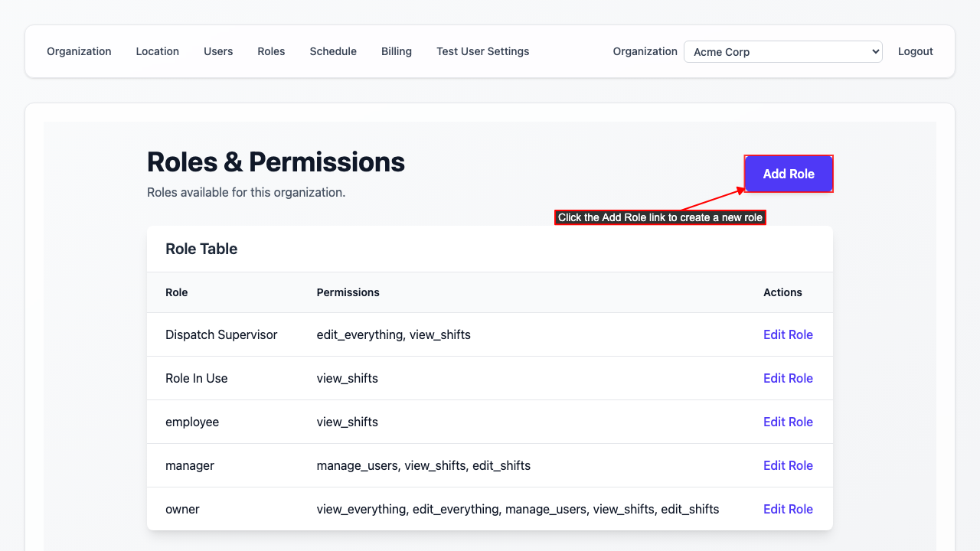
Task: Open Test User Settings
Action: 482,51
